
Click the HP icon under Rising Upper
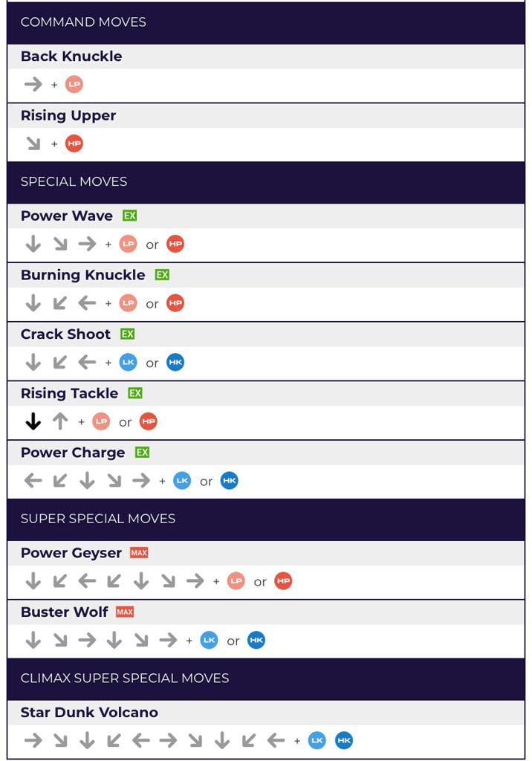(x=74, y=143)
